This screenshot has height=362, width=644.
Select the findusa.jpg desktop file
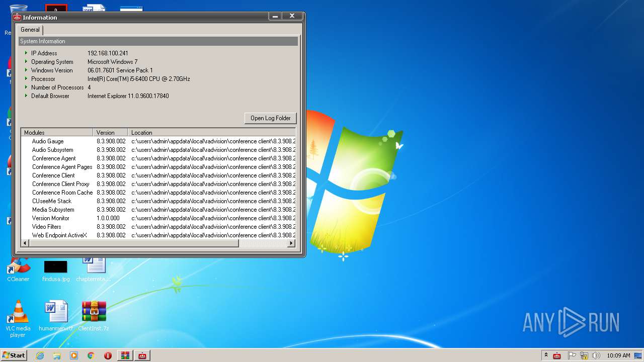(56, 270)
